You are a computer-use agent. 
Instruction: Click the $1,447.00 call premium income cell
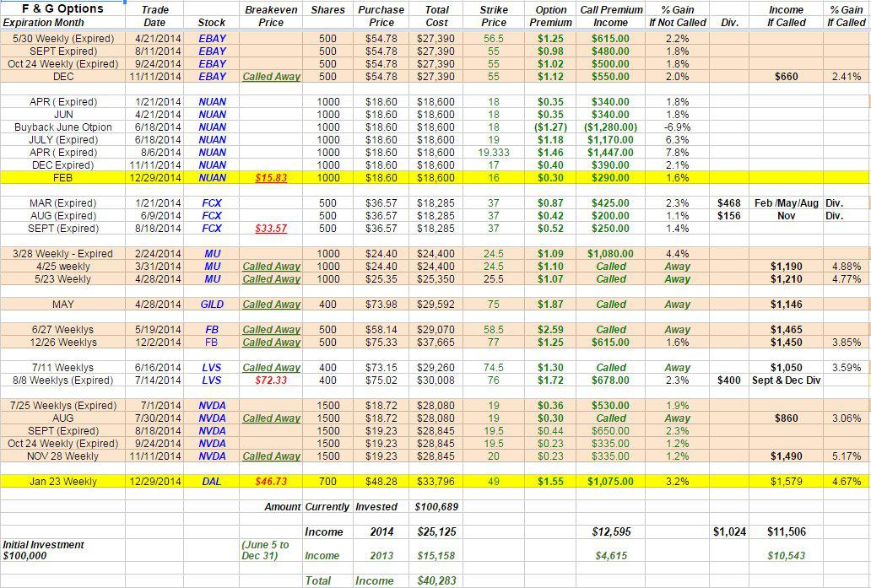(611, 153)
